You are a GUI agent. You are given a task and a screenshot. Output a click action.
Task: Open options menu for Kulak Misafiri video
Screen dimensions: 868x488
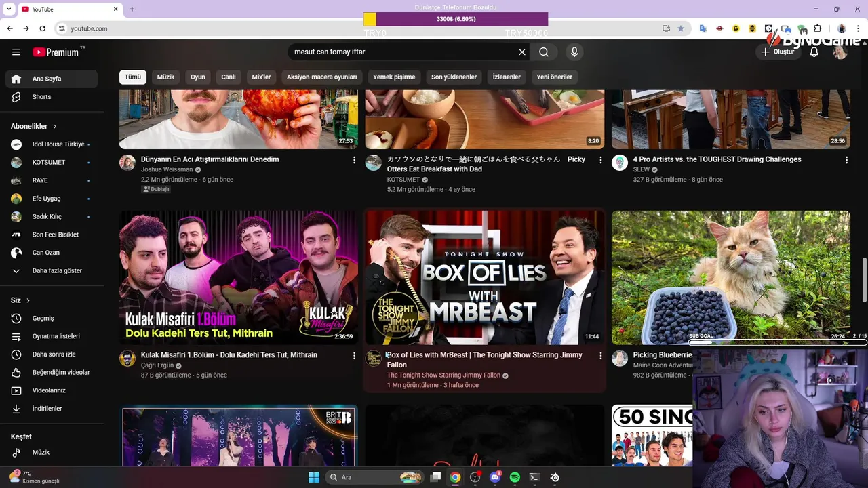coord(354,356)
